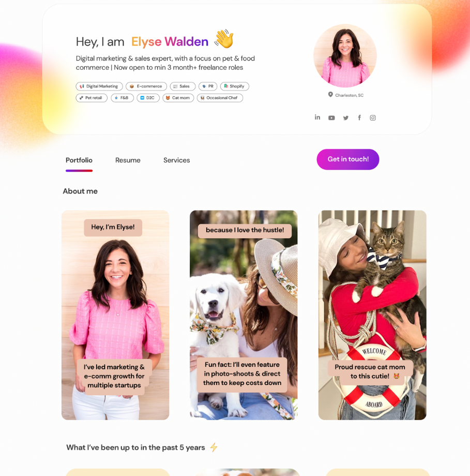Switch to the Resume tab
Viewport: 470px width, 476px height.
[128, 160]
